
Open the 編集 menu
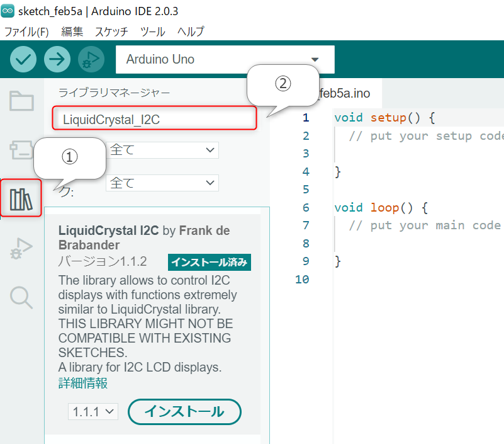pos(72,32)
